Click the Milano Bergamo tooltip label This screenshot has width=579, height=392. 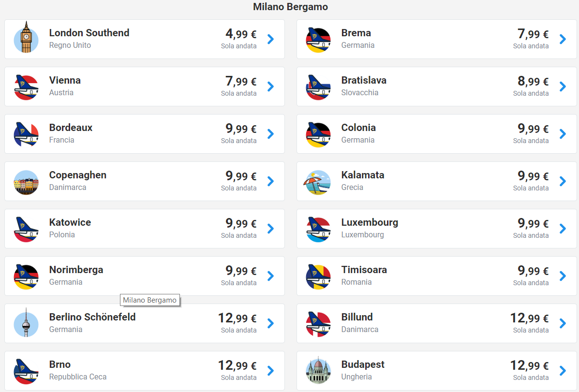click(150, 300)
